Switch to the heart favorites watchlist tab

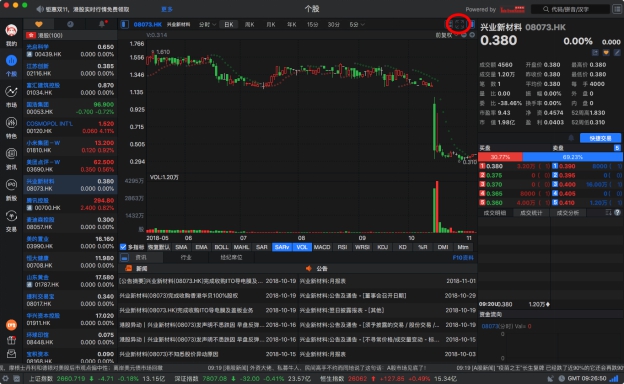pyautogui.click(x=39, y=24)
